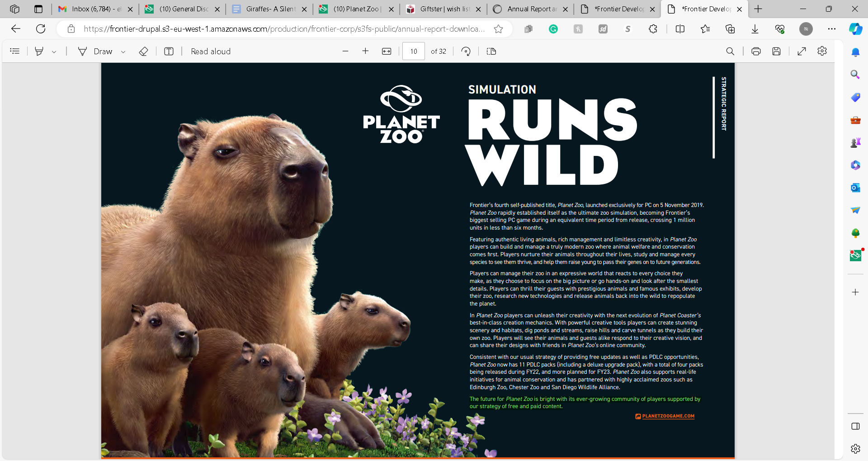This screenshot has height=461, width=868.
Task: Open sidebar settings gear
Action: [855, 449]
